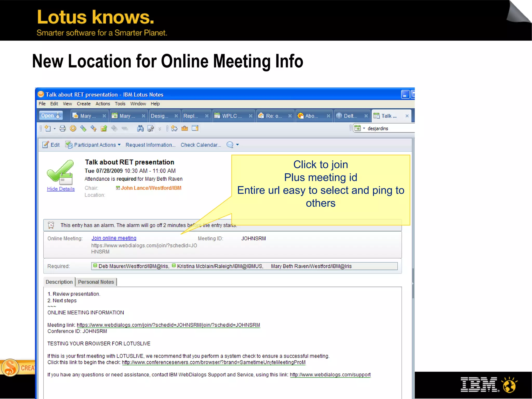
Task: Click Request Information... action
Action: click(x=150, y=145)
